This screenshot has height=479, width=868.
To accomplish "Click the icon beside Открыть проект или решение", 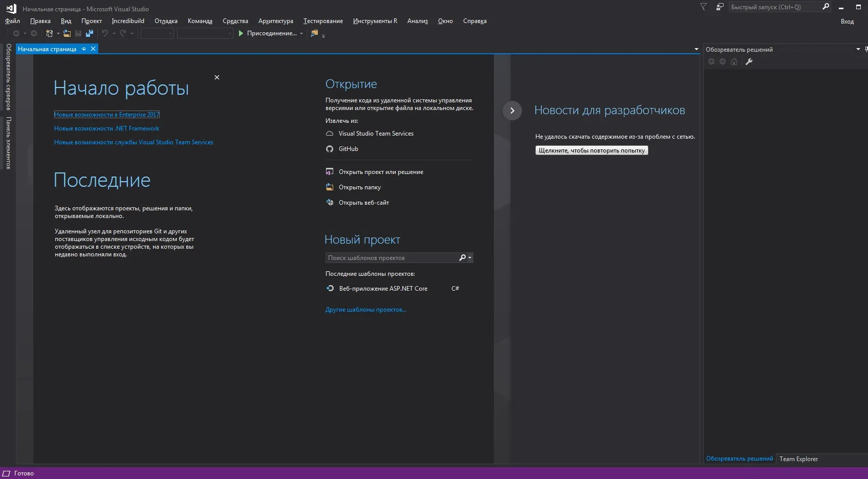I will (330, 172).
